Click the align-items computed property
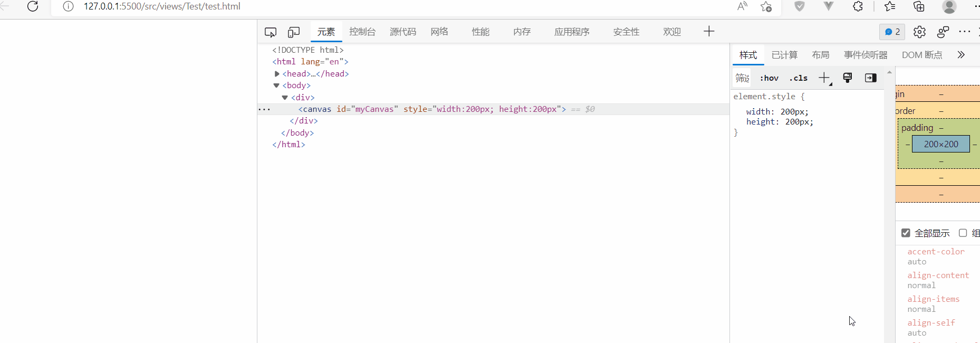Image resolution: width=980 pixels, height=343 pixels. tap(933, 299)
